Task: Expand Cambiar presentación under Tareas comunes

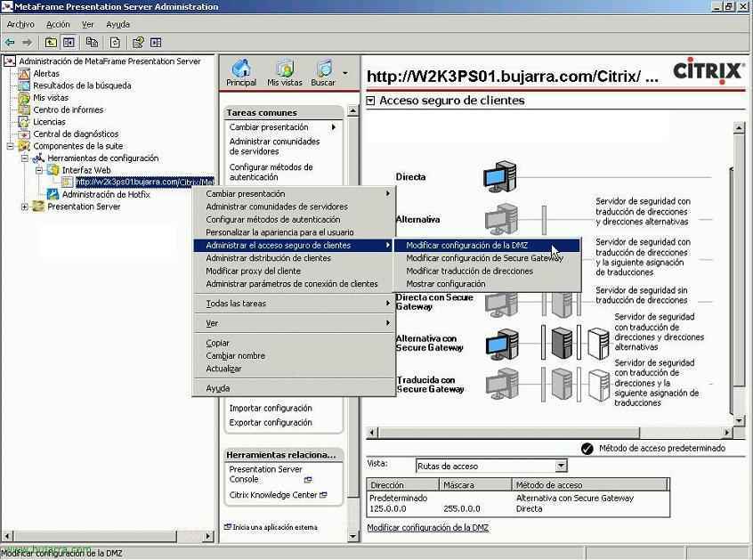Action: click(x=282, y=127)
